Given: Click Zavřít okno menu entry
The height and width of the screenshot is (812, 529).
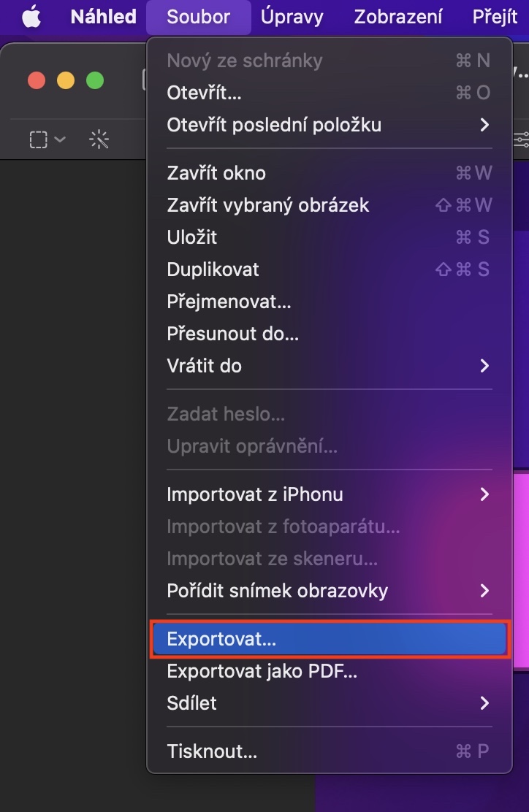Looking at the screenshot, I should coord(216,173).
